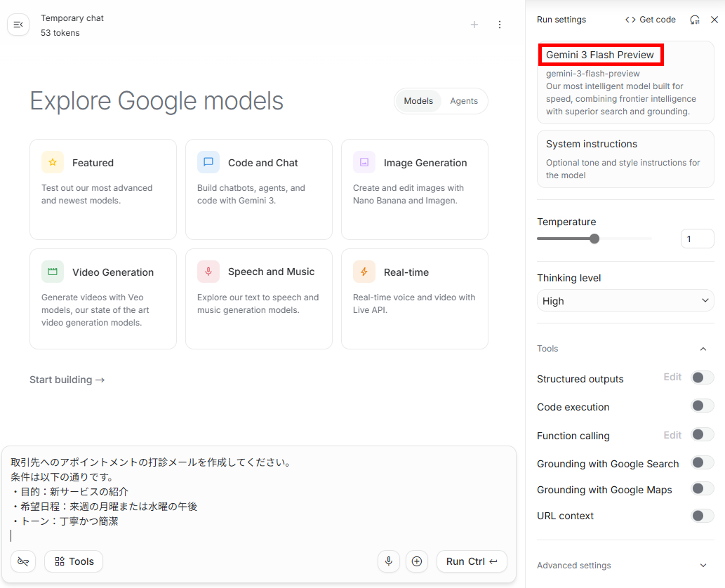Viewport: 725px width, 588px height.
Task: Close the Run settings panel
Action: point(714,20)
